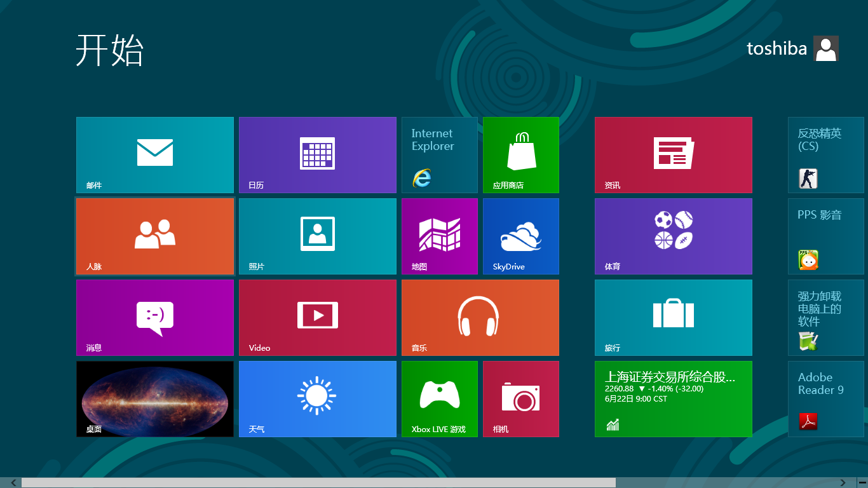Launch PPS 影音 tile
The width and height of the screenshot is (868, 488).
tap(826, 236)
